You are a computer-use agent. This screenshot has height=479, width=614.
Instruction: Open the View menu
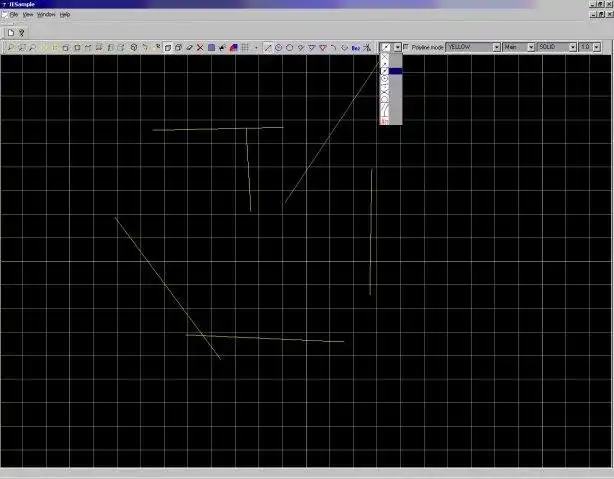[x=28, y=14]
